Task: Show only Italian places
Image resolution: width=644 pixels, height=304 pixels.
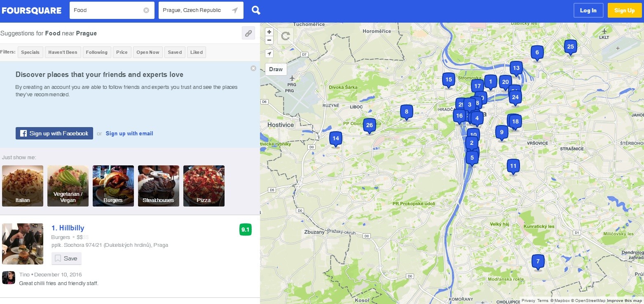Action: coord(23,186)
